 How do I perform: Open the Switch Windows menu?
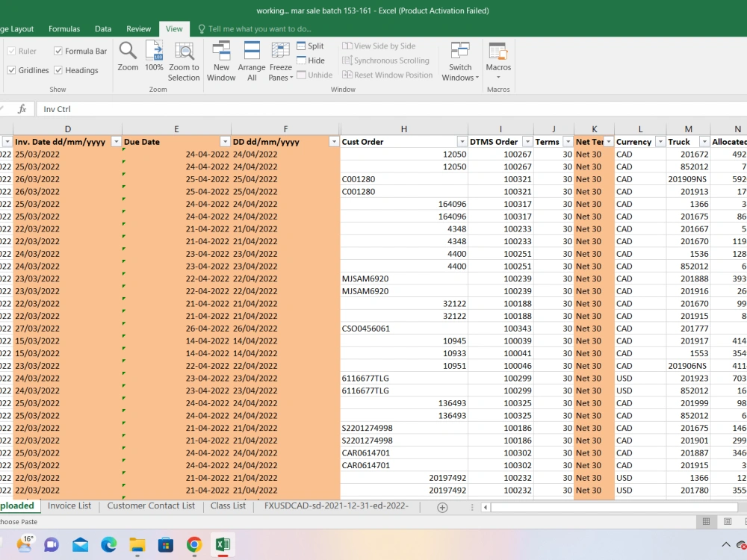[460, 61]
